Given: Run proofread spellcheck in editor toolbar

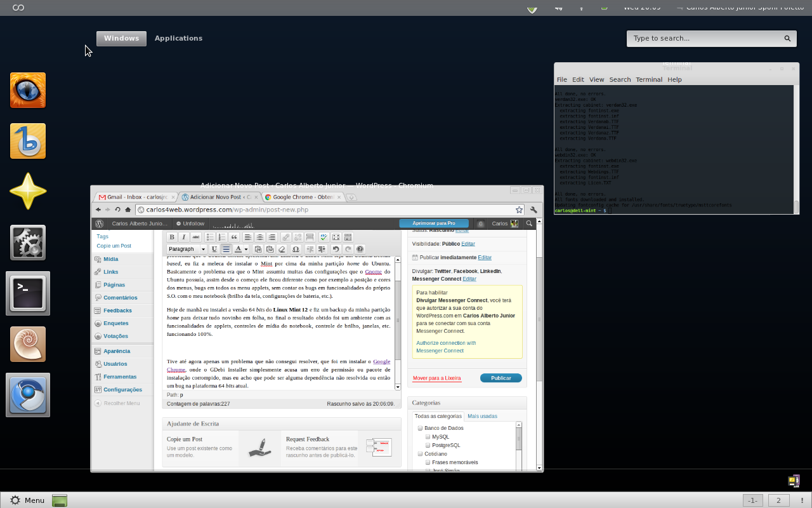Looking at the screenshot, I should tap(324, 237).
